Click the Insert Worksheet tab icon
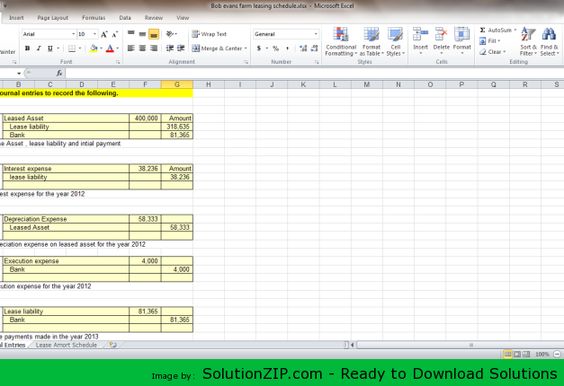The width and height of the screenshot is (564, 386). pos(113,345)
